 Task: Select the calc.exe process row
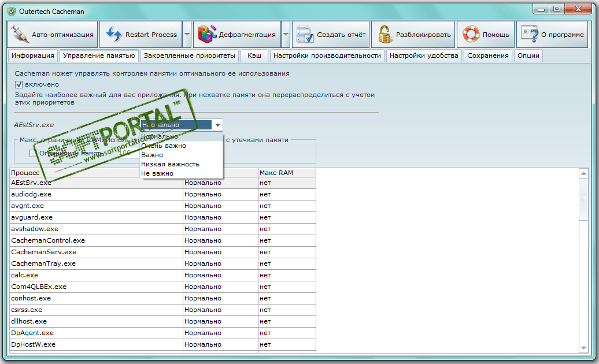tap(162, 275)
